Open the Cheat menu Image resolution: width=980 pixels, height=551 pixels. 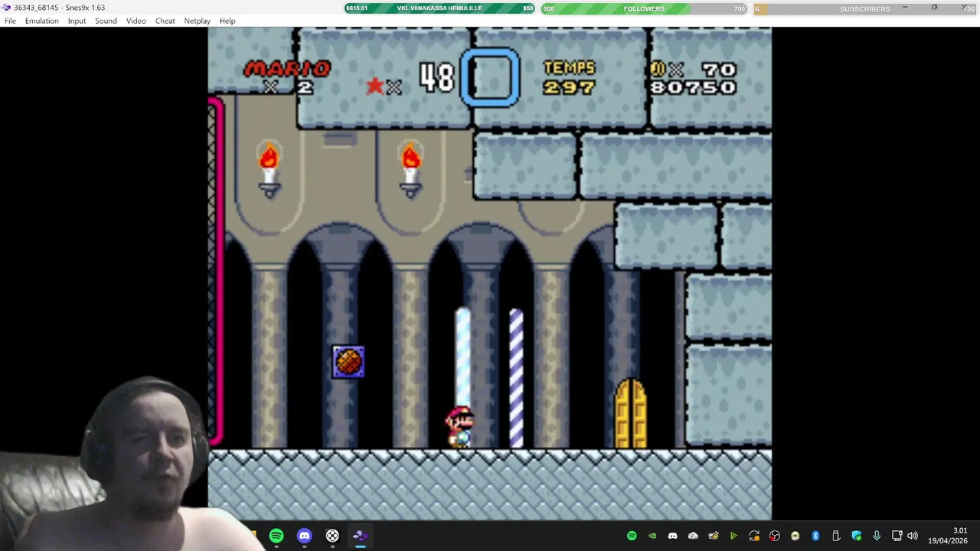point(165,21)
